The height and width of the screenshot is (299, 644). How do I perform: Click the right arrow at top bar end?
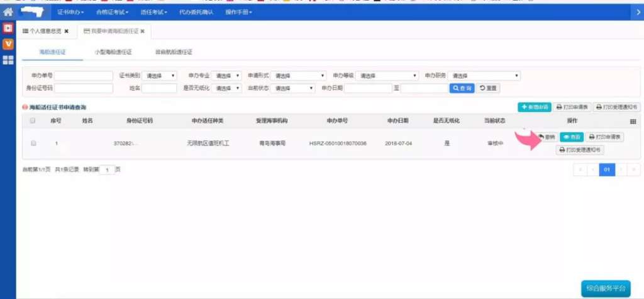point(638,13)
